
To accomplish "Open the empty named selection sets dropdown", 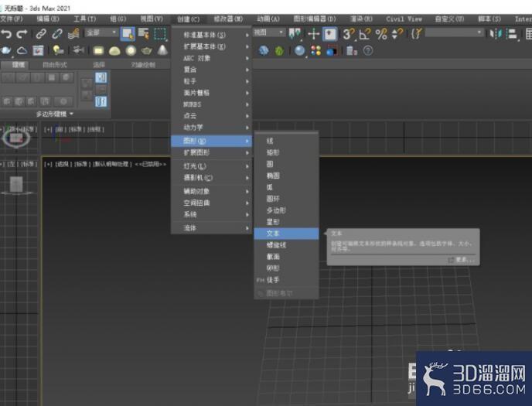I will click(454, 32).
